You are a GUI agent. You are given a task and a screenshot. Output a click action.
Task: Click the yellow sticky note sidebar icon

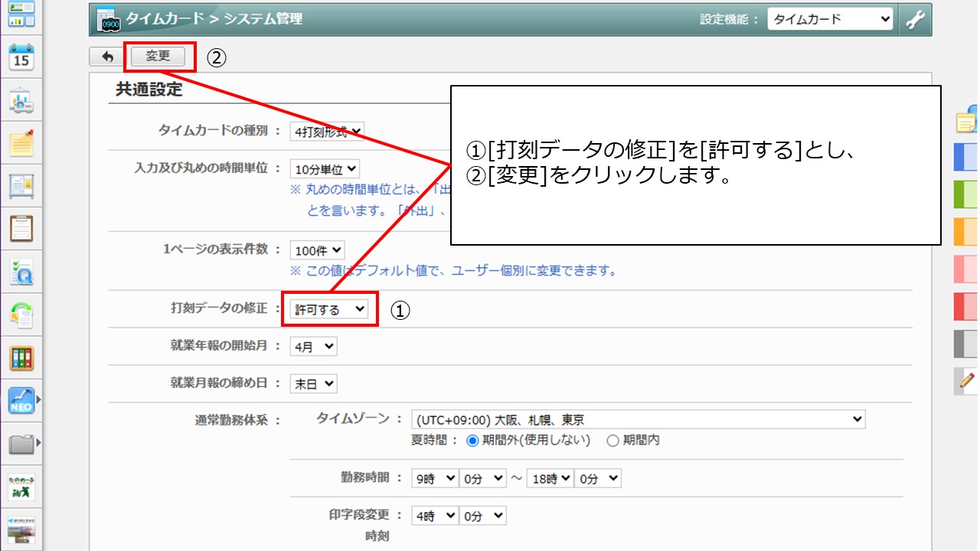[x=21, y=143]
